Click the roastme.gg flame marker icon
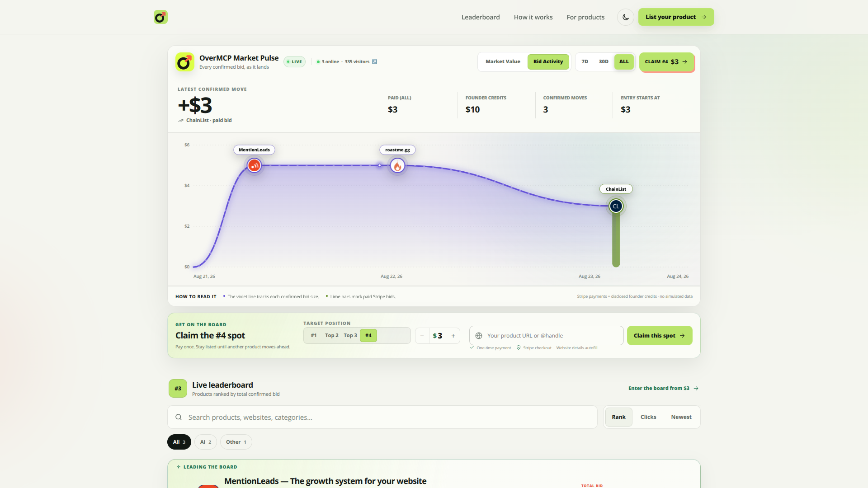 pos(397,166)
